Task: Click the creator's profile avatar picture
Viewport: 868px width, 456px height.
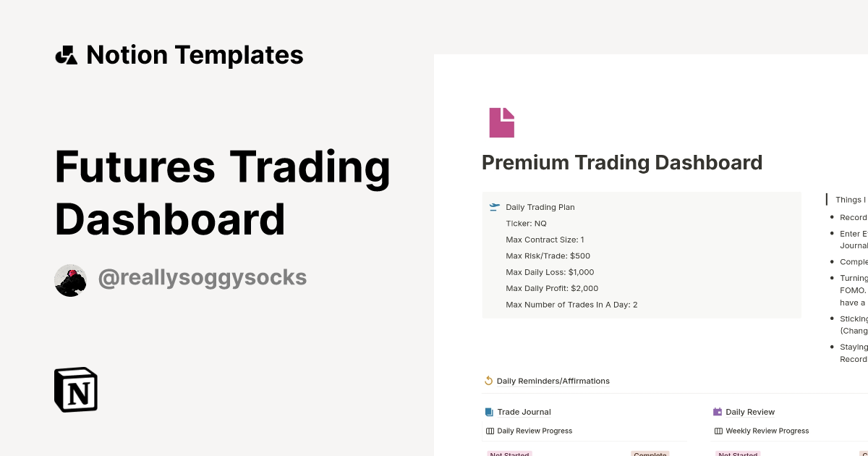Action: tap(70, 280)
